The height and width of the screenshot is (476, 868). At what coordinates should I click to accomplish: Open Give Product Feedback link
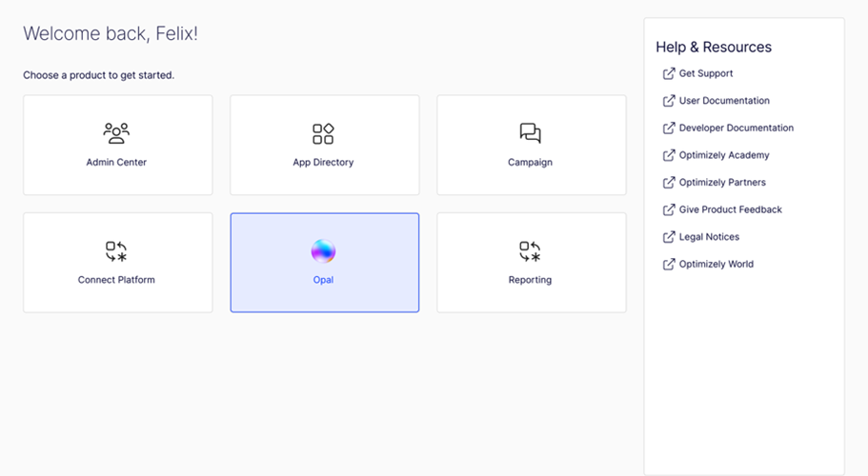[x=728, y=209]
